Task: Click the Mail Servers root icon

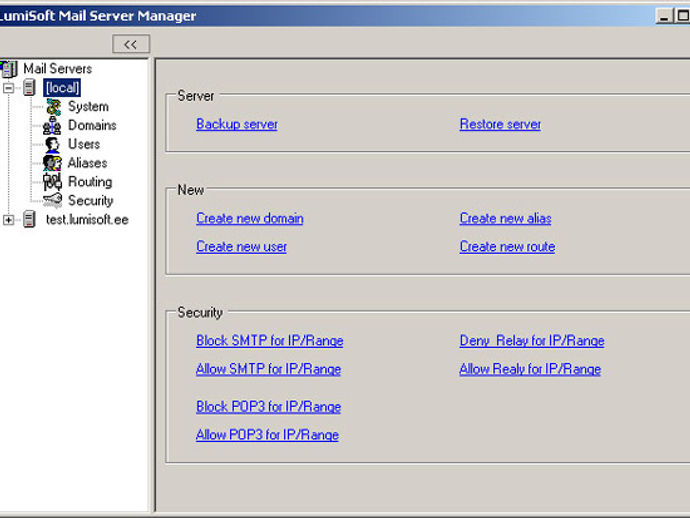Action: click(x=9, y=69)
